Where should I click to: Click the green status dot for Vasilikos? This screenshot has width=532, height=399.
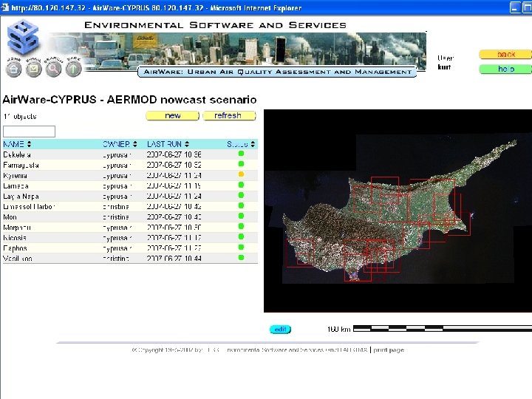[241, 258]
